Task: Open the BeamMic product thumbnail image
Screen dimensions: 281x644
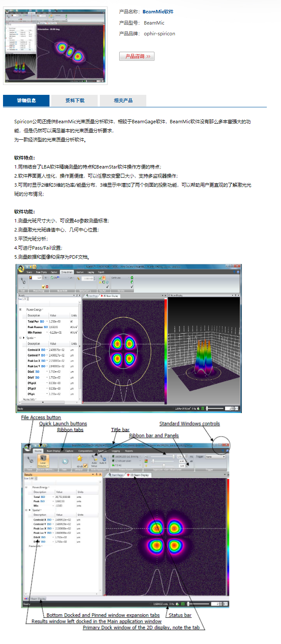Action: [x=55, y=45]
